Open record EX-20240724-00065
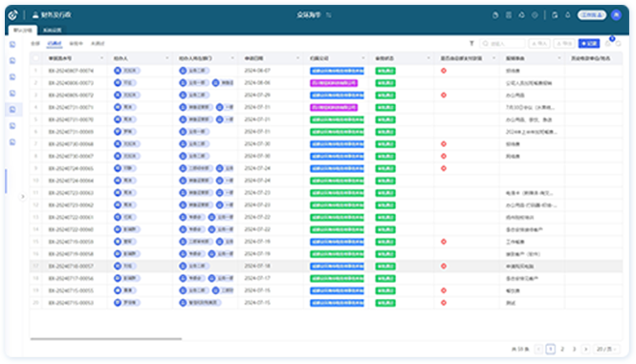The height and width of the screenshot is (364, 636). coord(71,168)
